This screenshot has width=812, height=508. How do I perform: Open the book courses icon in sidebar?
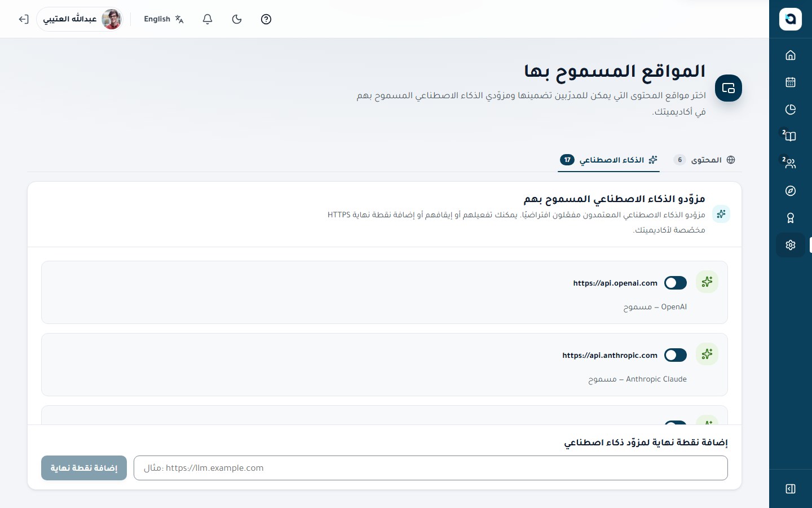[791, 136]
